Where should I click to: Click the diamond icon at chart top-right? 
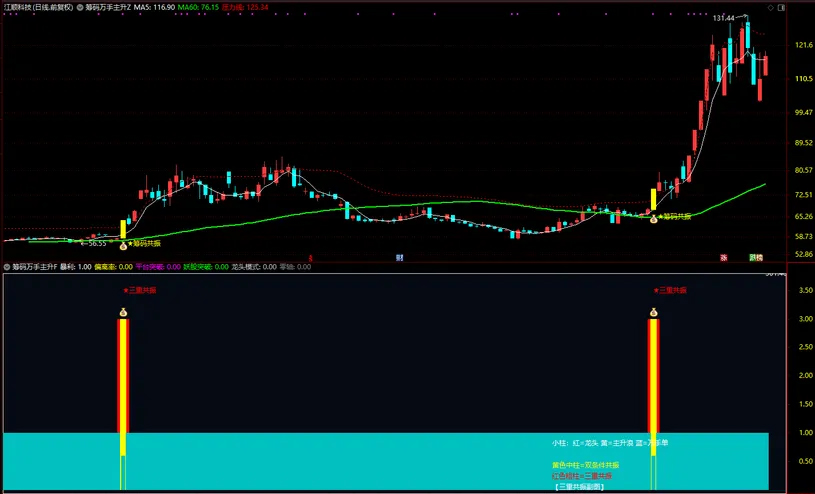[771, 7]
